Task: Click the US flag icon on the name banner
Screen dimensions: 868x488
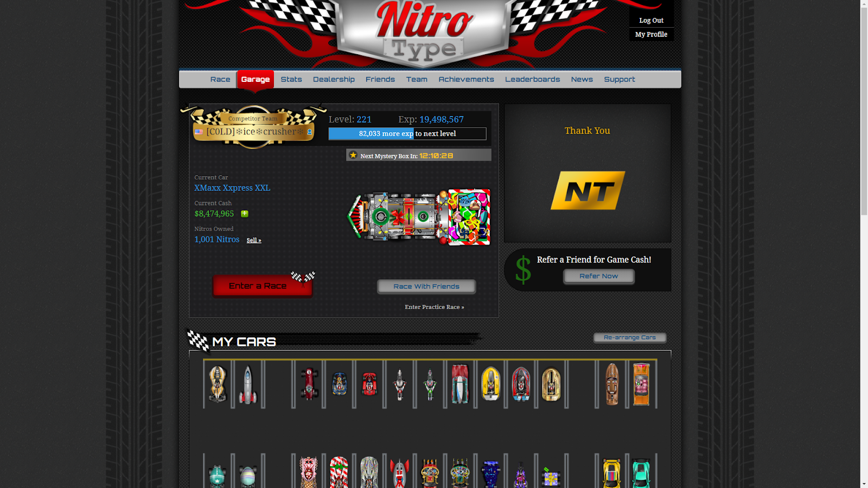Action: [199, 132]
